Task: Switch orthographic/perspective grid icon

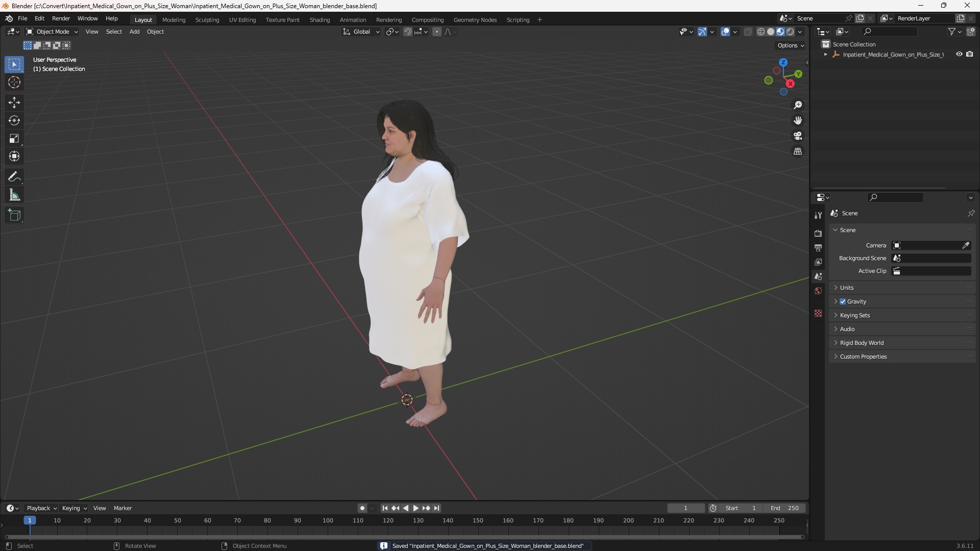Action: pyautogui.click(x=798, y=152)
